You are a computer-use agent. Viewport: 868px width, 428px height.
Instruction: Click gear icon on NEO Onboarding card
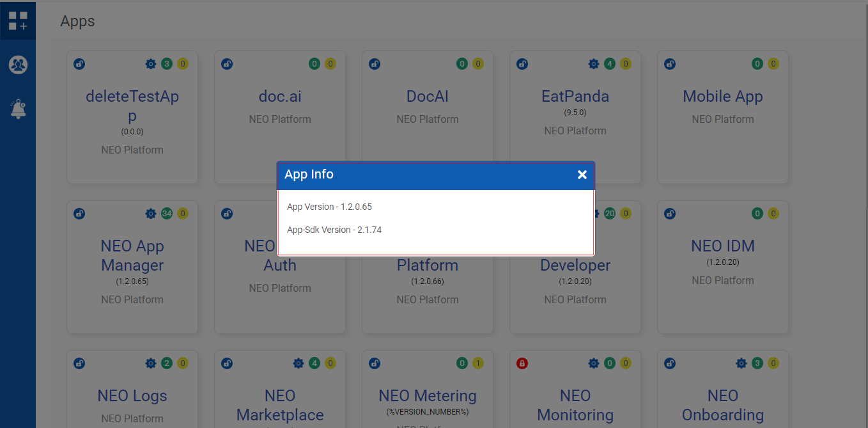(741, 363)
